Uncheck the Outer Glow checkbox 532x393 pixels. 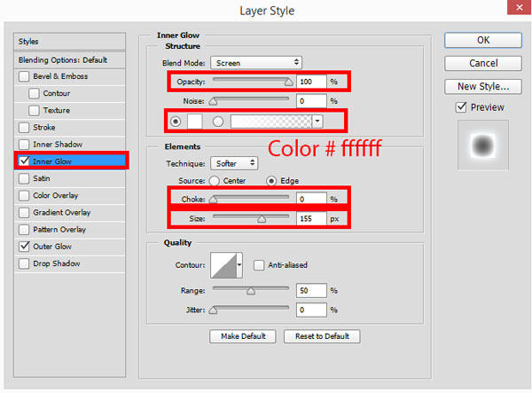tap(24, 246)
